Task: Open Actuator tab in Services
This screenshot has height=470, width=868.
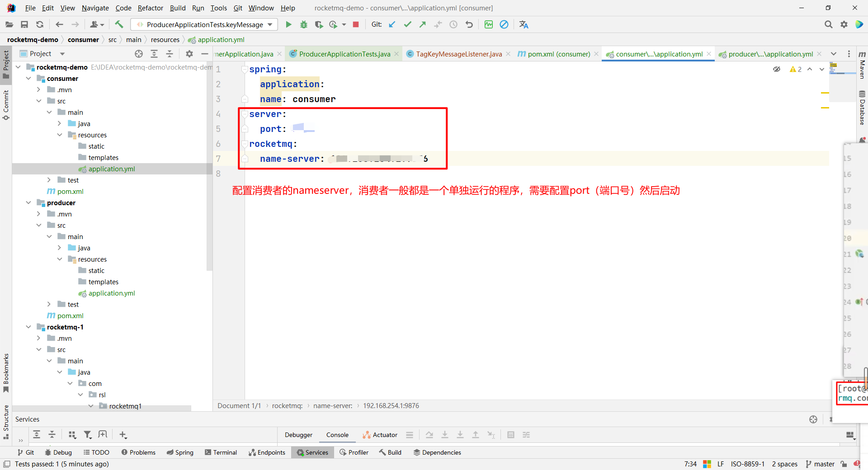Action: [380, 435]
